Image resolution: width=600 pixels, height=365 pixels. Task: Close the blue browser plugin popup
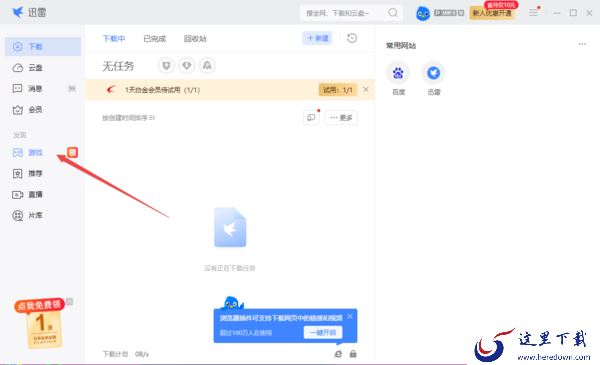tap(350, 317)
